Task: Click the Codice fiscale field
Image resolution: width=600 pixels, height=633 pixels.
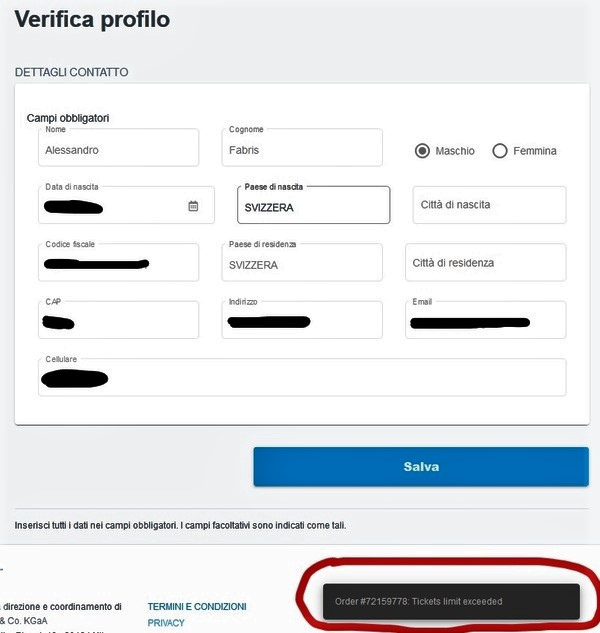Action: point(118,262)
